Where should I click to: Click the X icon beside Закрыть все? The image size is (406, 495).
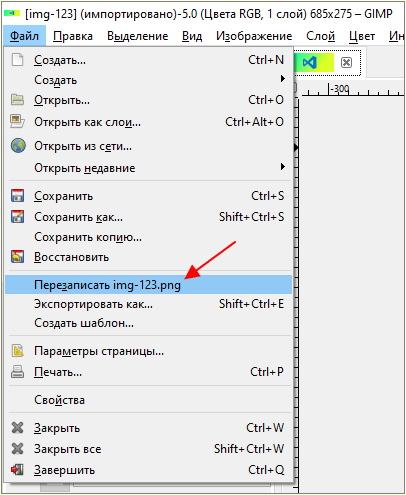pyautogui.click(x=17, y=448)
